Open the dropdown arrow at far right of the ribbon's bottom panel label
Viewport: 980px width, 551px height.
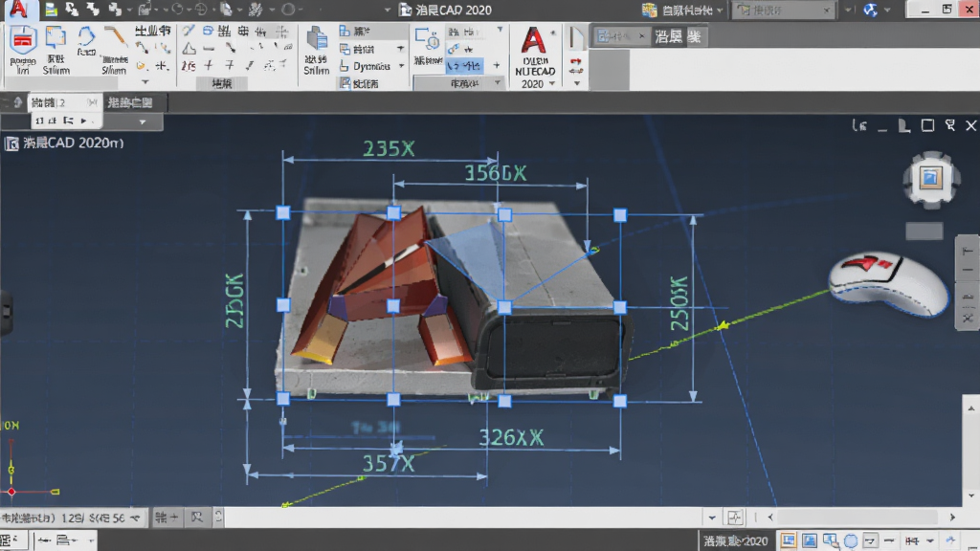pos(498,82)
